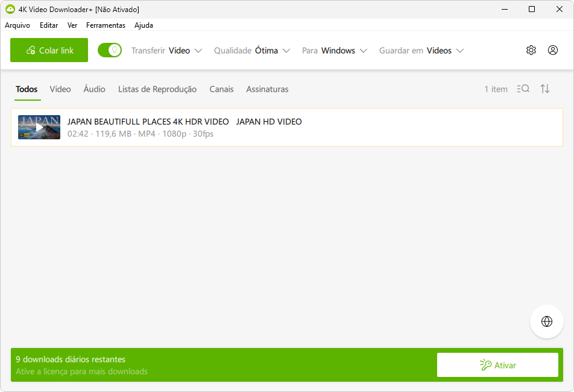Click the Colar link button

click(x=49, y=50)
